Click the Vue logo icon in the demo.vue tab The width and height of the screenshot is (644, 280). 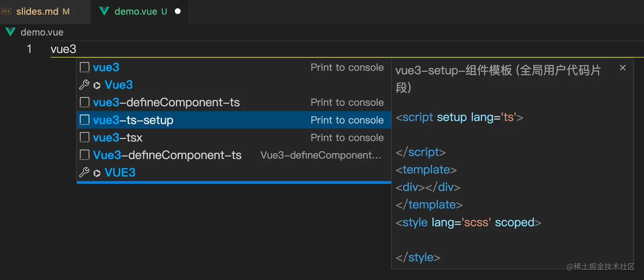point(104,11)
